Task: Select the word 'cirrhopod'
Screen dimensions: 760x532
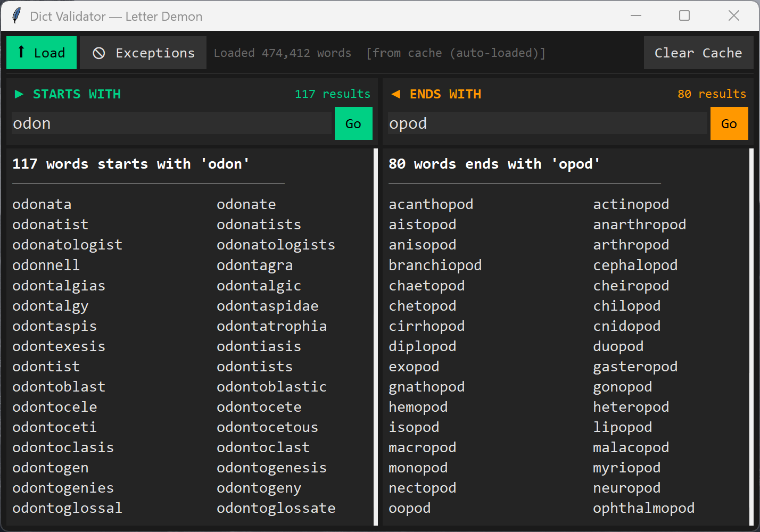Action: click(x=427, y=326)
